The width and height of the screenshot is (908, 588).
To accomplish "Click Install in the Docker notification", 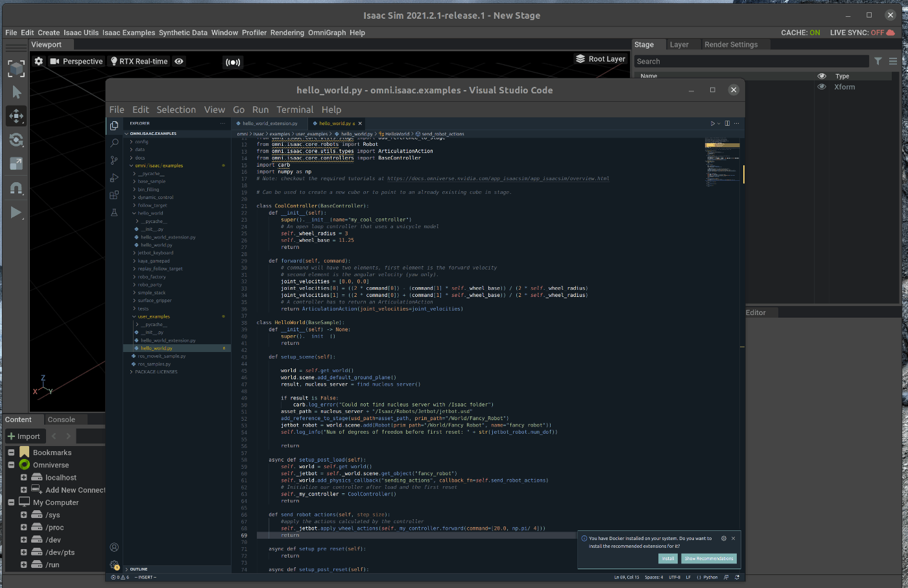I will 668,558.
